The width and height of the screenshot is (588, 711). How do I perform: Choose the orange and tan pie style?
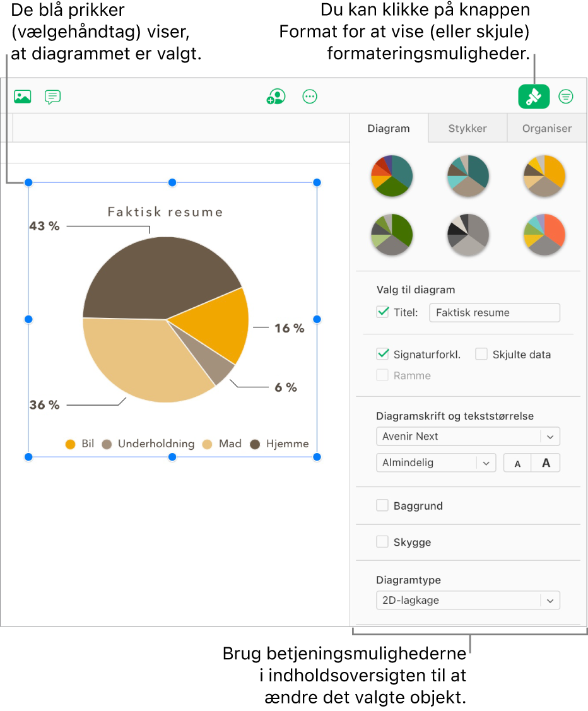544,175
